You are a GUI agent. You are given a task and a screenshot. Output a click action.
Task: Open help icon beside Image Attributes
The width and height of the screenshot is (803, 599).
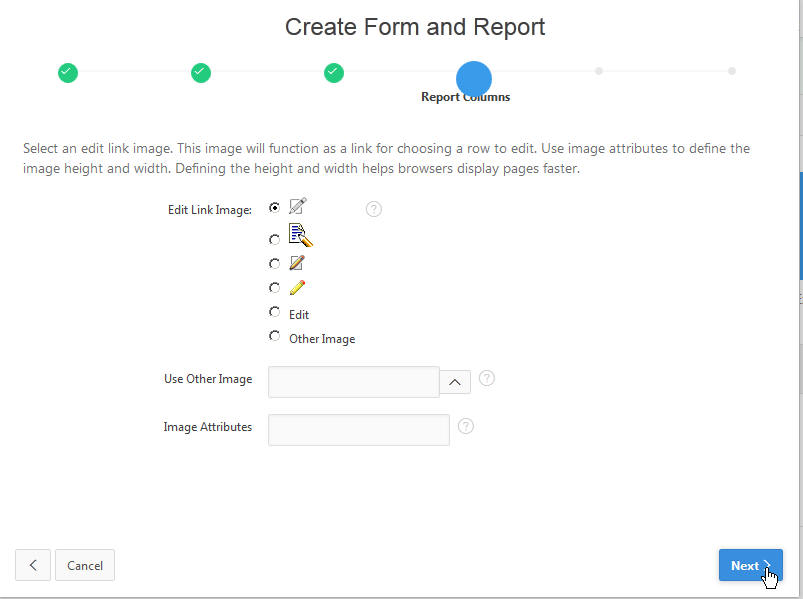466,426
